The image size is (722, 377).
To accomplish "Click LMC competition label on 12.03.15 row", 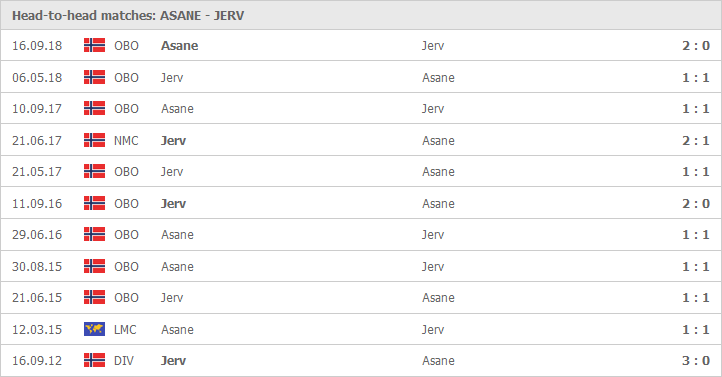I will (125, 330).
